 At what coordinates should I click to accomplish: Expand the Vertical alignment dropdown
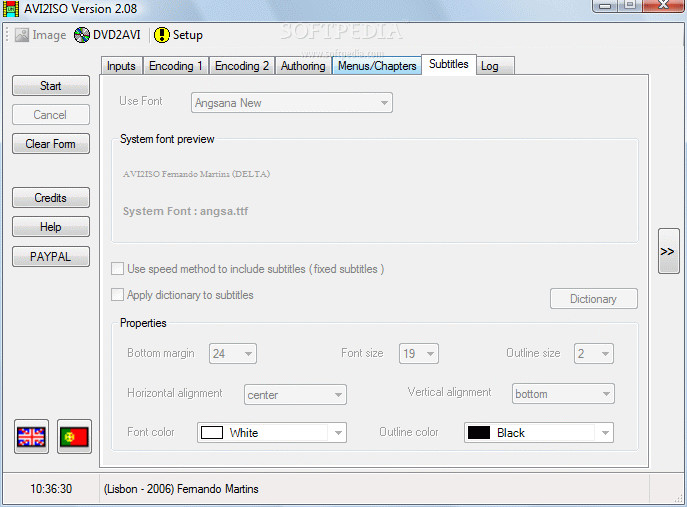click(x=563, y=394)
